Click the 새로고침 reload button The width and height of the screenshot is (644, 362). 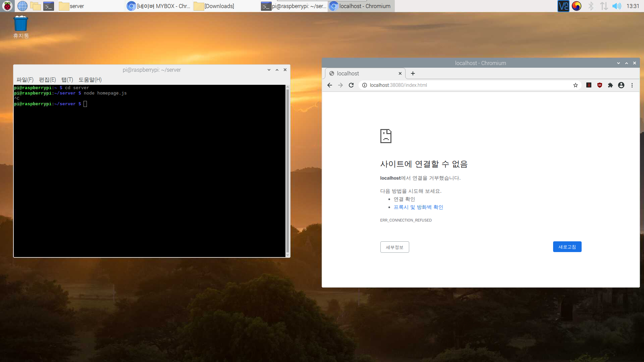pyautogui.click(x=567, y=247)
